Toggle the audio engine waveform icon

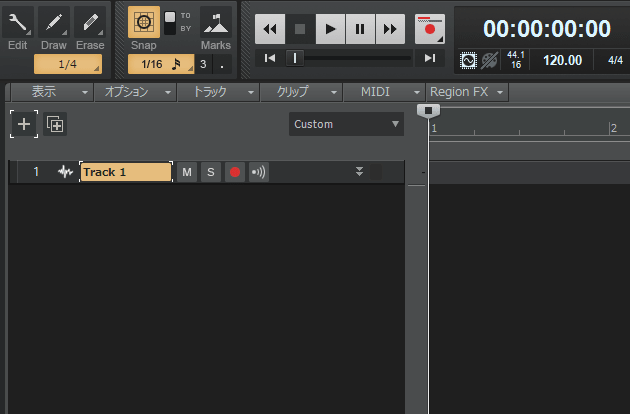tap(468, 60)
